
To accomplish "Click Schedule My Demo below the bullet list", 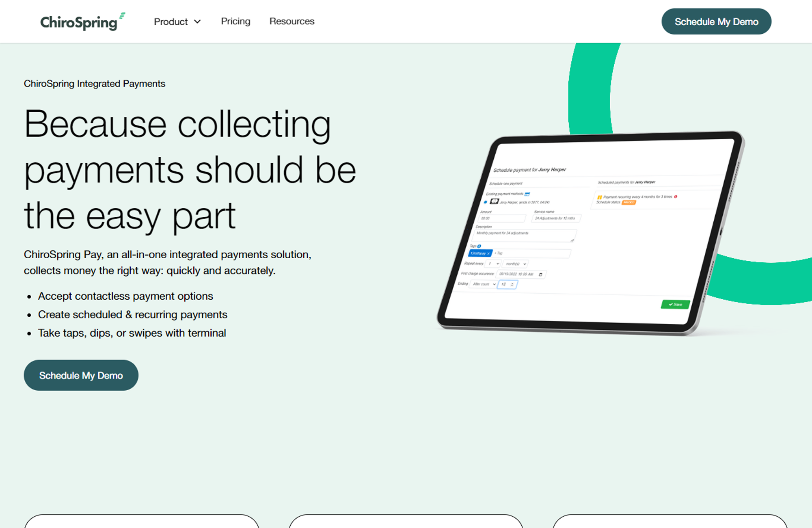I will (x=81, y=375).
